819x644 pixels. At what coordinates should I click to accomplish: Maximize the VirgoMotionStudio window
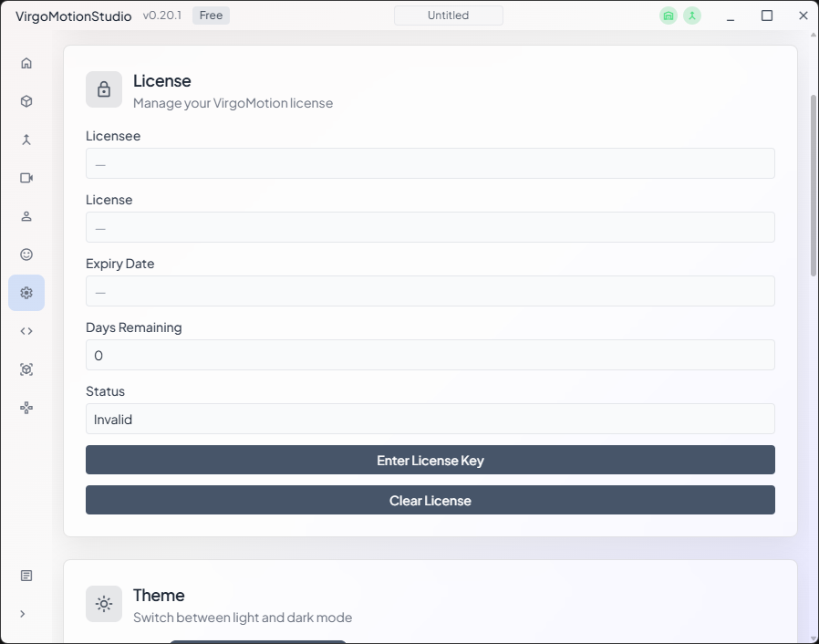(x=767, y=16)
